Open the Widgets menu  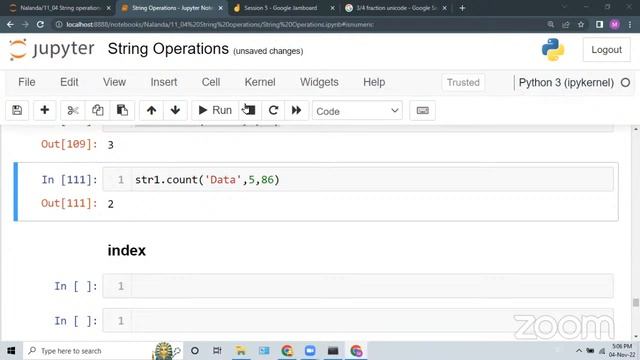click(319, 82)
